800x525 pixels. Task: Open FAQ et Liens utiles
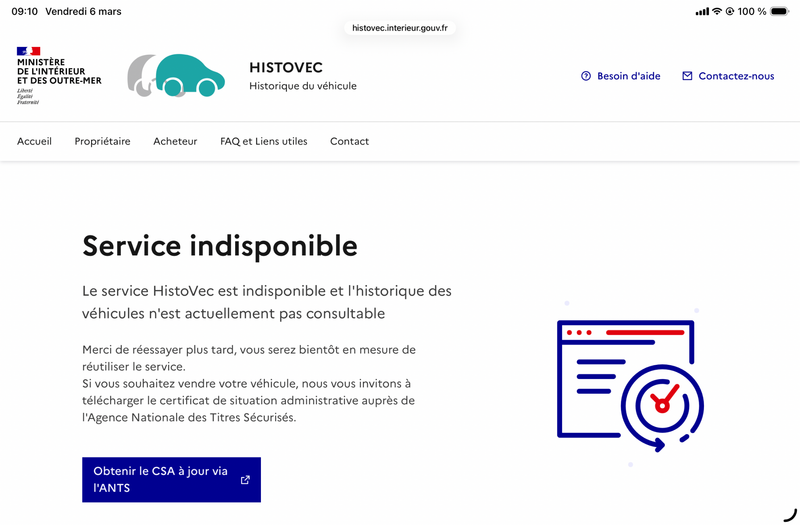(264, 141)
